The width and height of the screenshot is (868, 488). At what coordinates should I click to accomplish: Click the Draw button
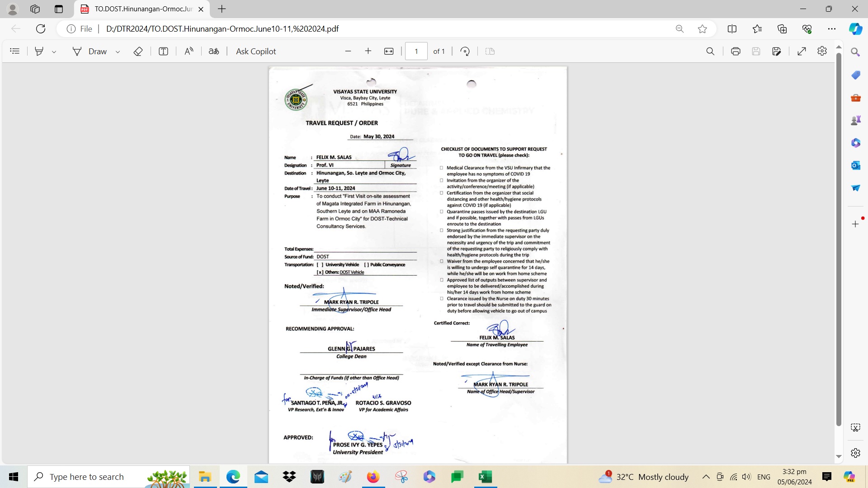click(x=90, y=52)
